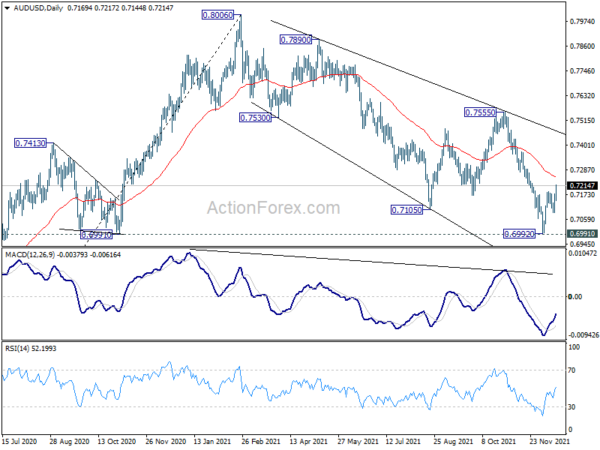The height and width of the screenshot is (450, 600).
Task: Select the 0.75550 price label
Action: 480,112
